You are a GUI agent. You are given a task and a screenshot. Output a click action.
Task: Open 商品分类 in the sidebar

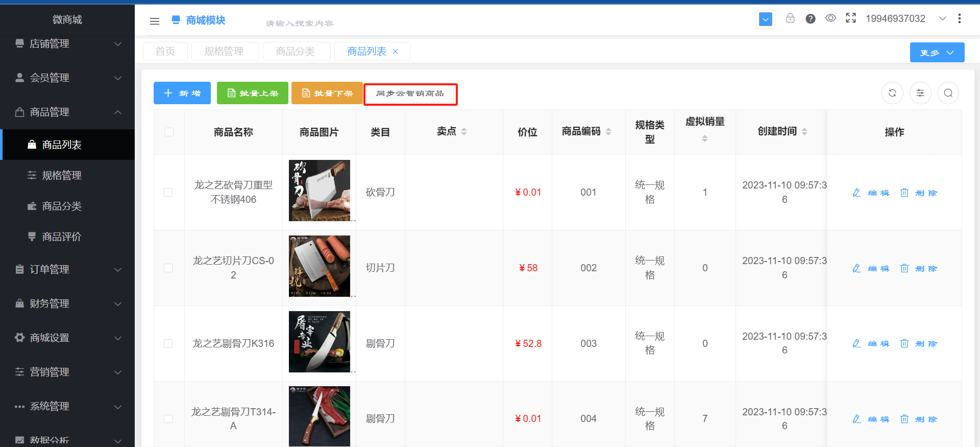(67, 206)
